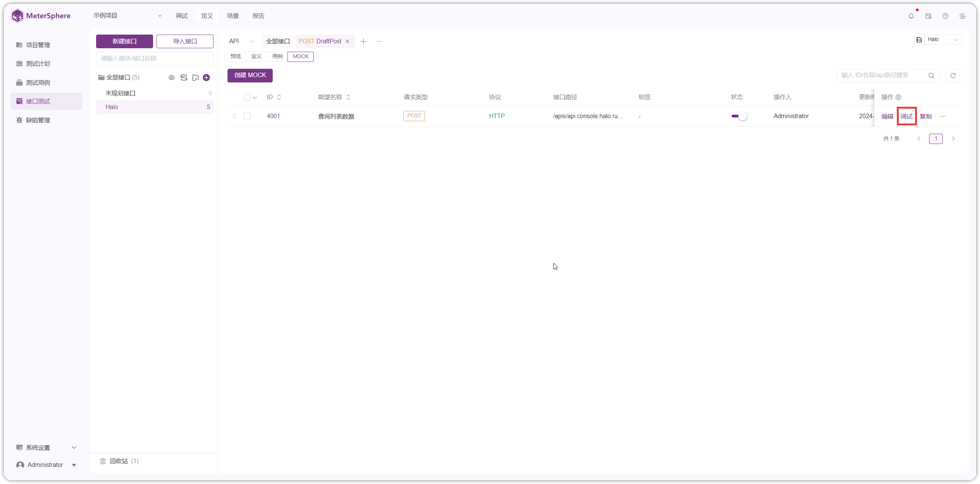Click the add folder module icon

[x=196, y=78]
